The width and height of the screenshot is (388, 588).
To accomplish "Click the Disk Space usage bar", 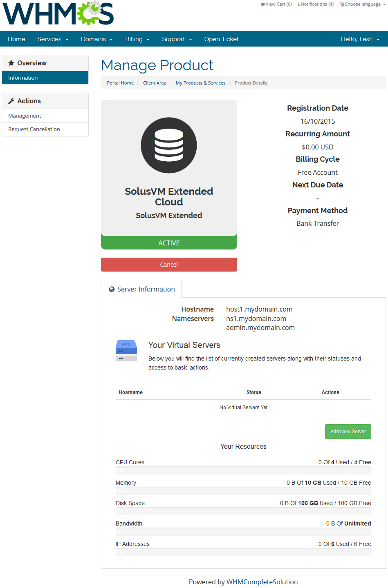I will pyautogui.click(x=243, y=511).
